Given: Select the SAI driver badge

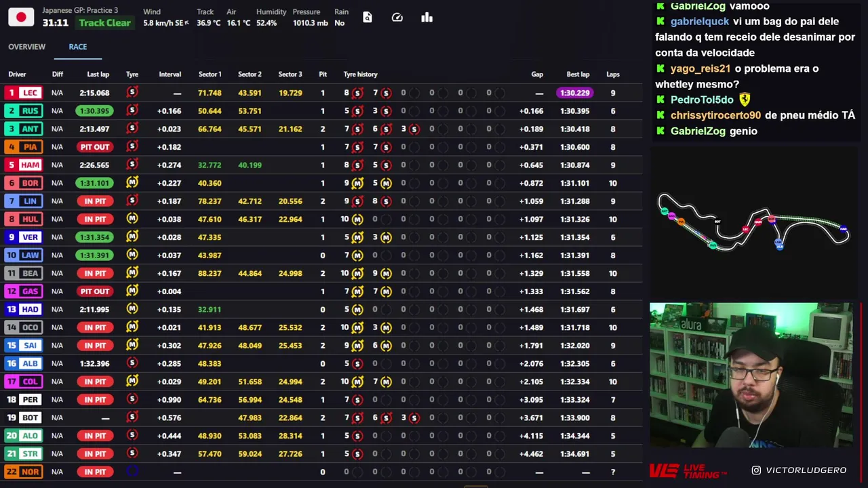Looking at the screenshot, I should coord(24,346).
